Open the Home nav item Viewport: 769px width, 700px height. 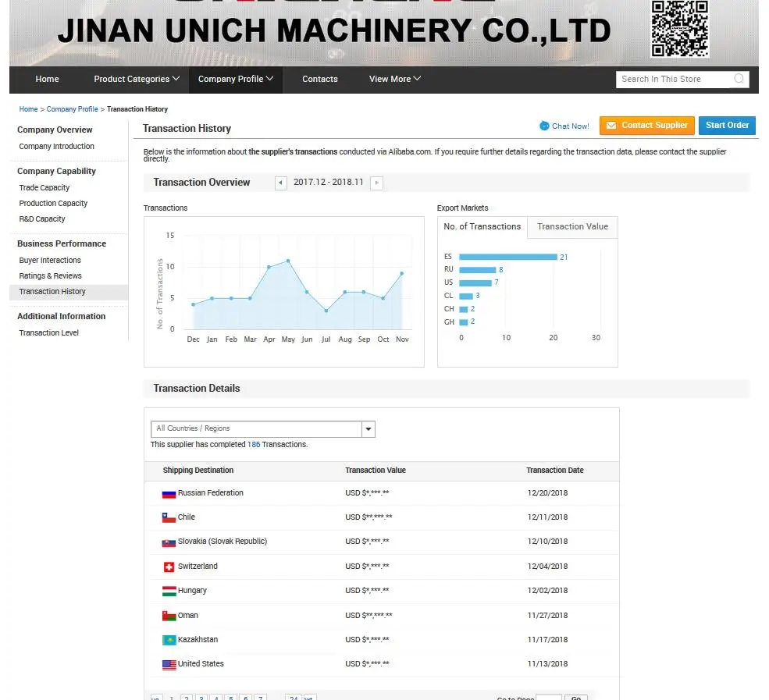pos(47,79)
